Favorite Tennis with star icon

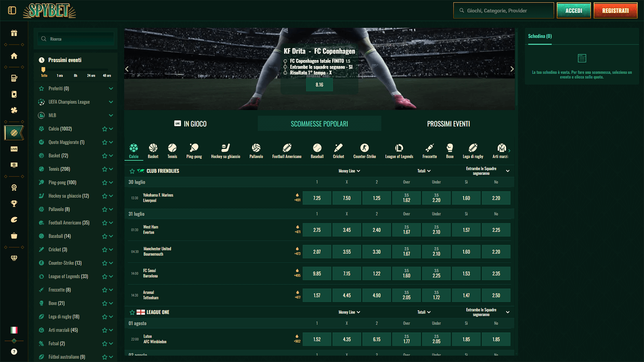click(105, 169)
